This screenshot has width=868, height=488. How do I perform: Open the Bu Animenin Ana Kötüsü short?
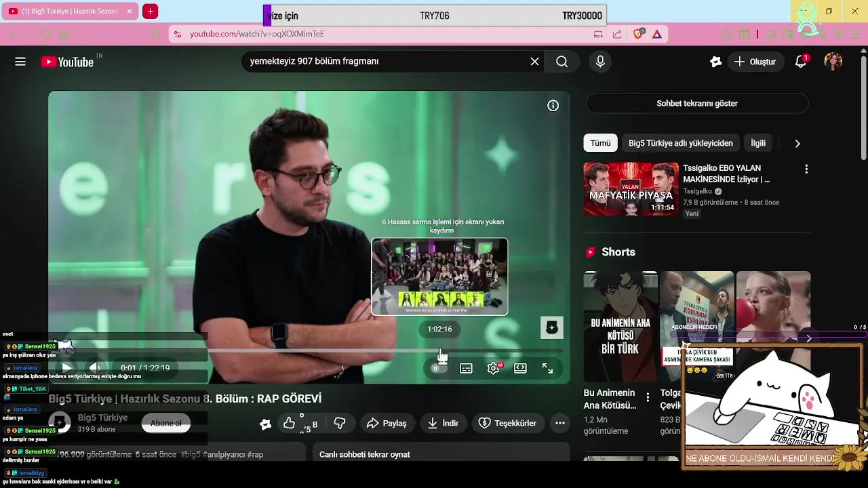point(620,327)
